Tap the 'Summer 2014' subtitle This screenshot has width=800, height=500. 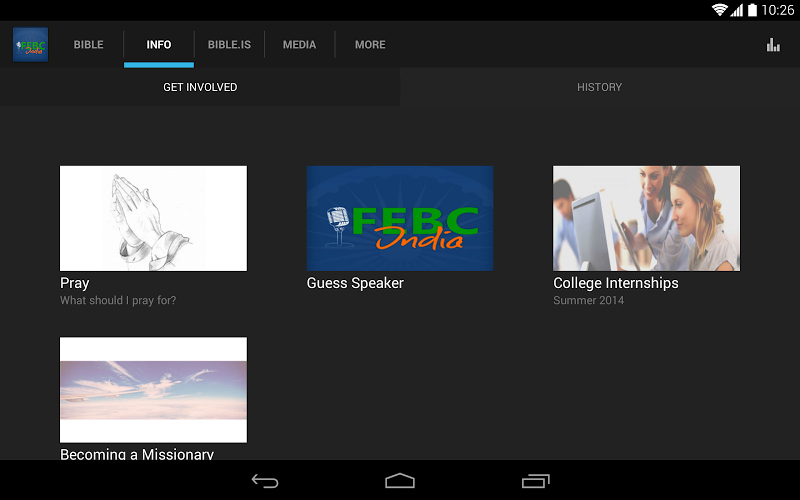(588, 301)
